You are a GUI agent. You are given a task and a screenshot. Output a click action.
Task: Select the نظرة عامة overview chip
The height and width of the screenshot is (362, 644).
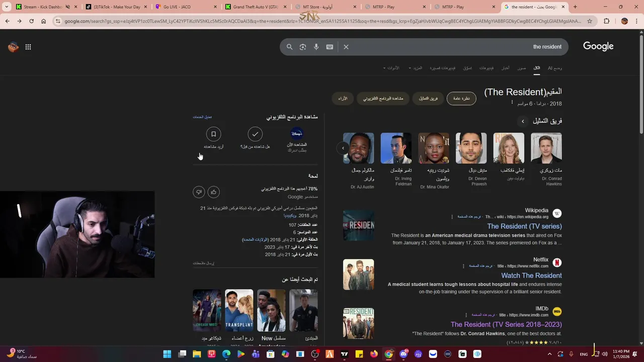coord(461,99)
